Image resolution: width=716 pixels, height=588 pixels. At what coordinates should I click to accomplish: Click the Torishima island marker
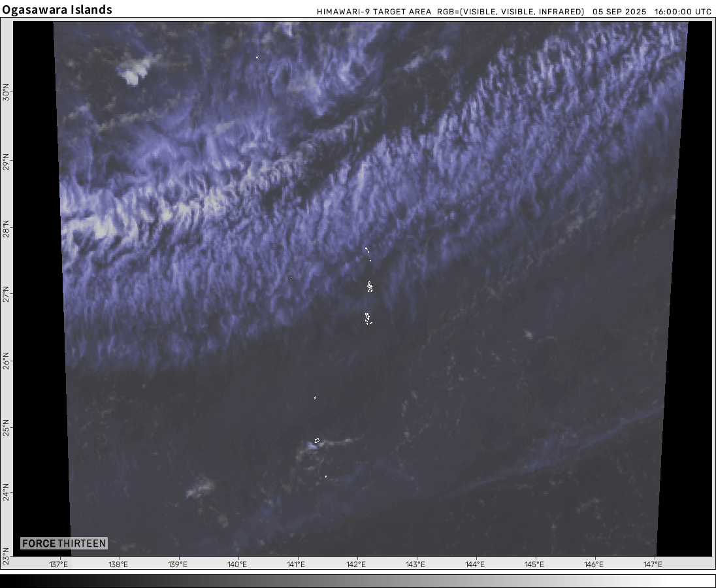click(257, 57)
